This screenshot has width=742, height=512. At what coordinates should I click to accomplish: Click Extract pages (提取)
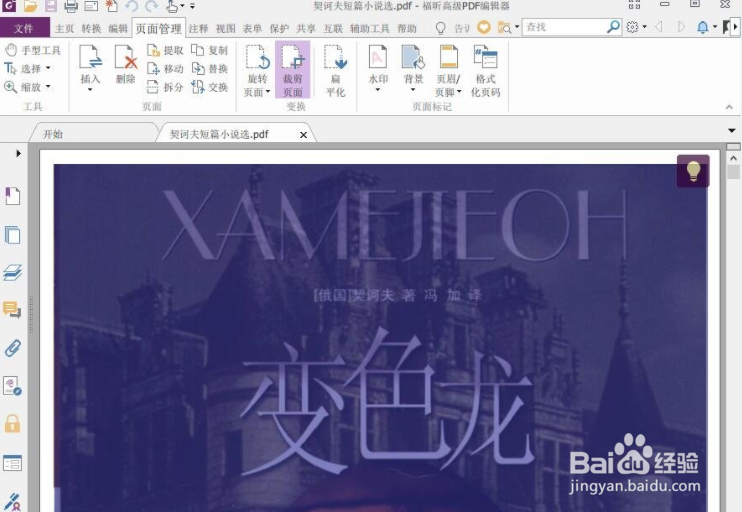point(165,50)
